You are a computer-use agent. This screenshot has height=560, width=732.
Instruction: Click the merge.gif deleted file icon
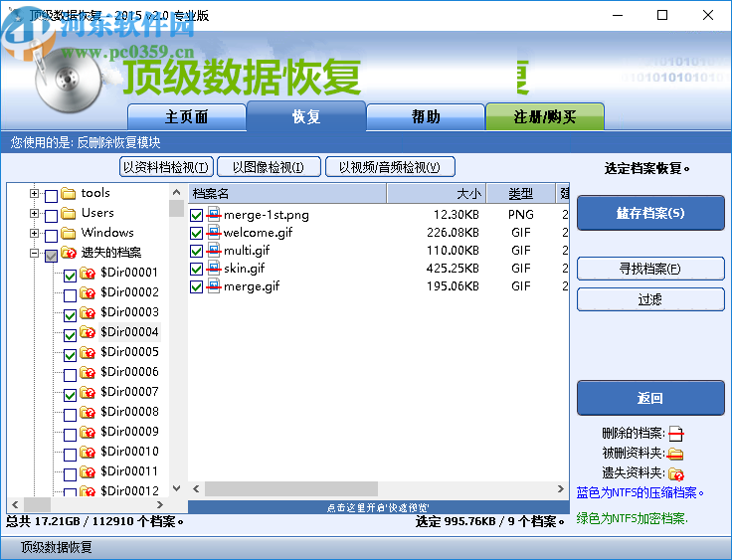point(214,285)
